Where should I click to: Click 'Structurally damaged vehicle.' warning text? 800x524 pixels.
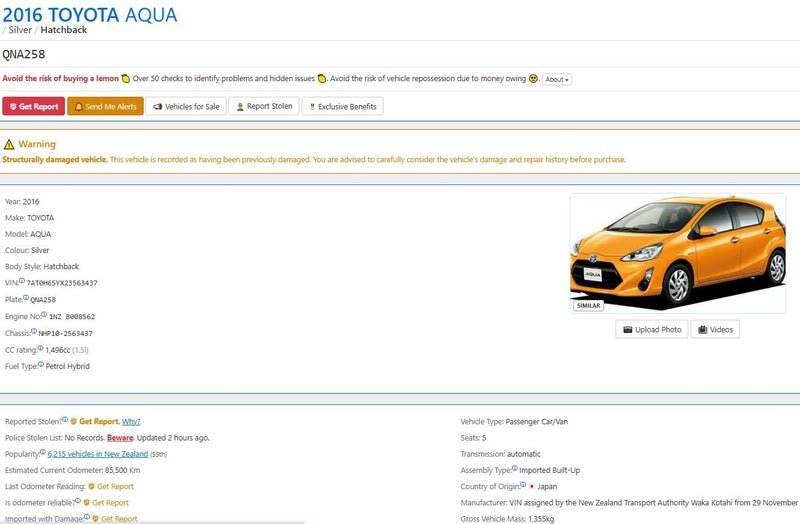[55, 160]
